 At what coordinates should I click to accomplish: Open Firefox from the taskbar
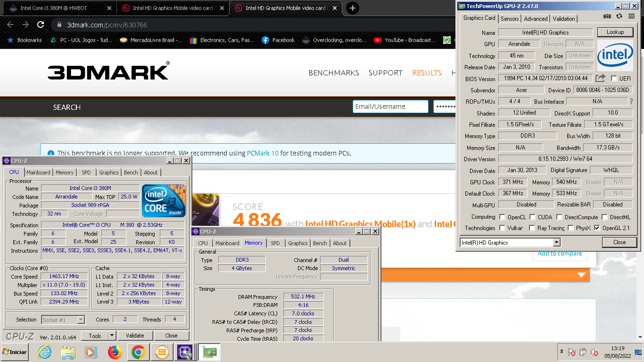(x=115, y=352)
